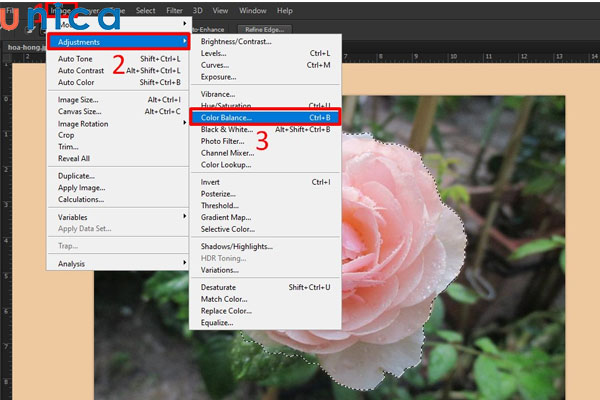Open Selective Color adjustment

[265, 229]
